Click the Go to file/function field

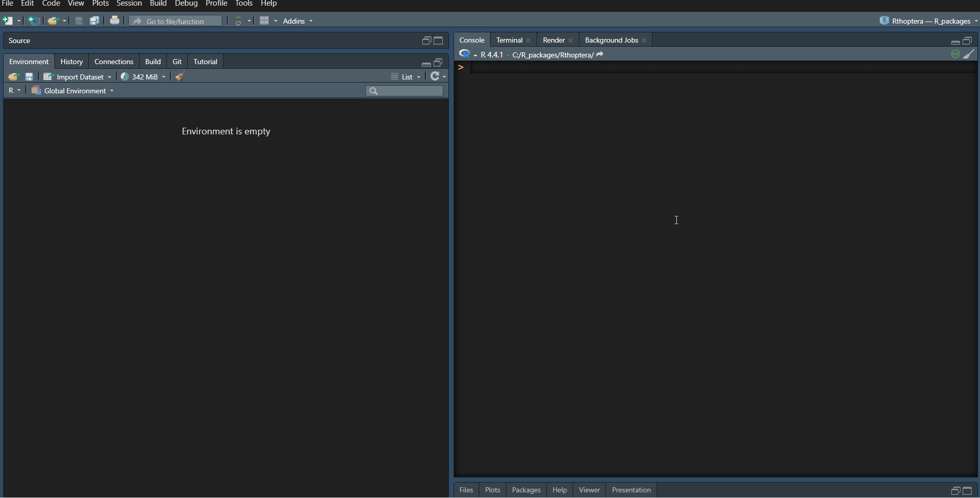(175, 21)
